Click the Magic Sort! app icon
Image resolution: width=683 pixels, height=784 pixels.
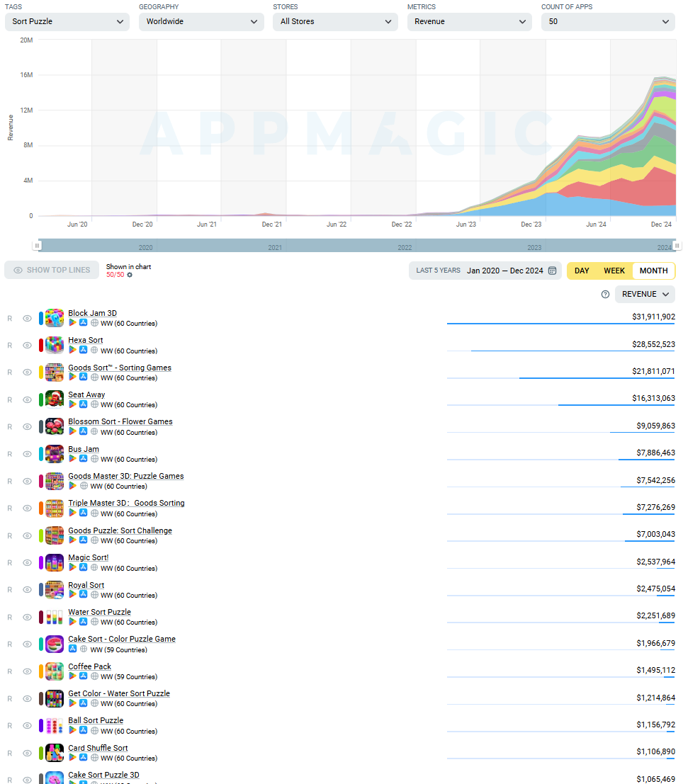(x=55, y=562)
